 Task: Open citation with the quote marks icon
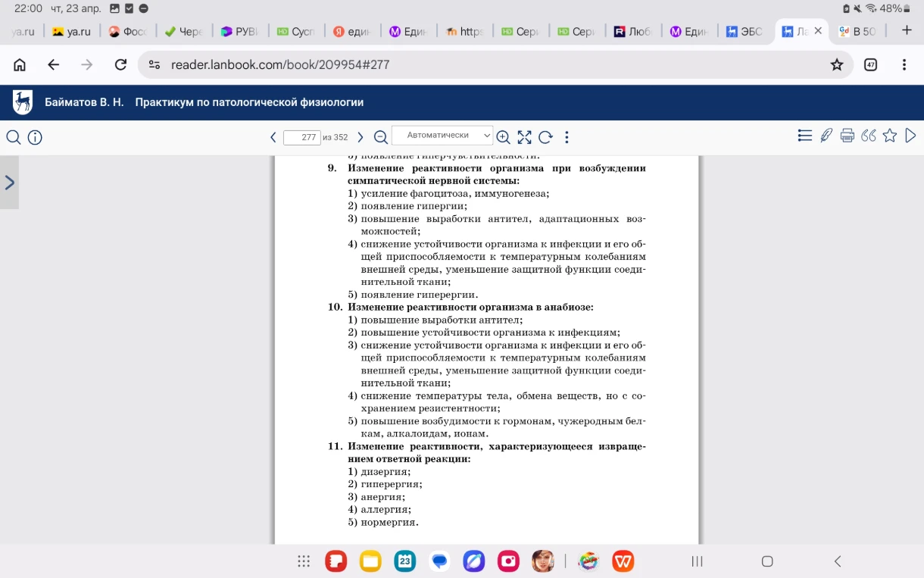[869, 136]
